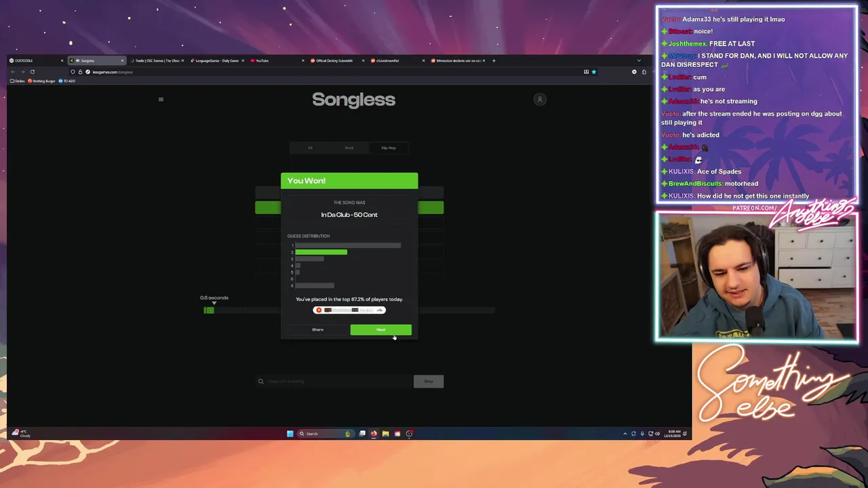Switch to the YouTube browser tab
This screenshot has width=868, height=488.
[x=277, y=60]
